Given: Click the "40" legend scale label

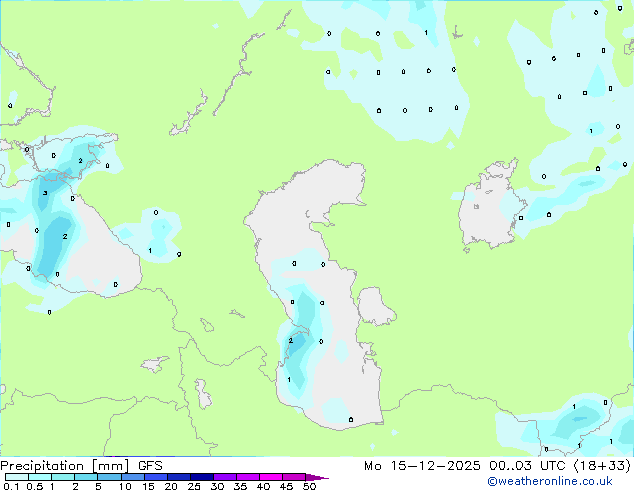Looking at the screenshot, I should [x=263, y=486].
